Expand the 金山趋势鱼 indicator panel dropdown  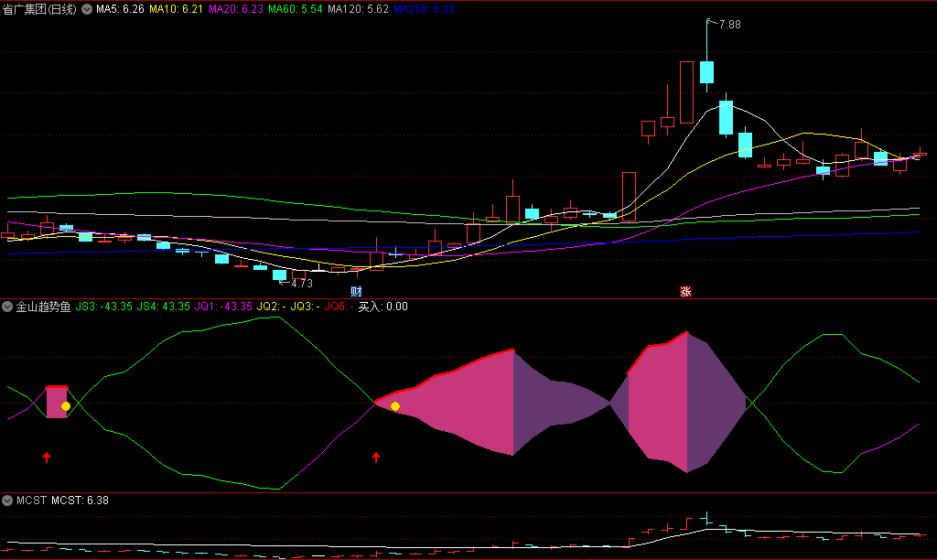tap(7, 307)
